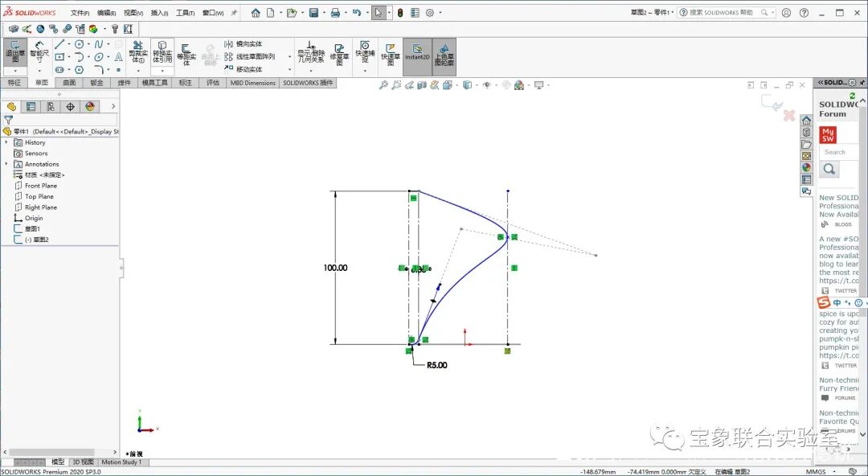
Task: Switch to the Motion Study 1 tab
Action: coord(121,462)
